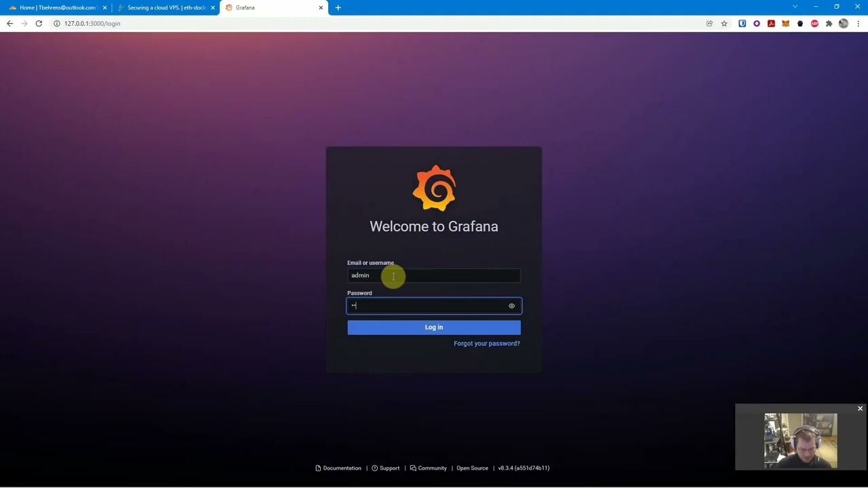Click the Log in button
This screenshot has height=488, width=868.
pyautogui.click(x=434, y=327)
